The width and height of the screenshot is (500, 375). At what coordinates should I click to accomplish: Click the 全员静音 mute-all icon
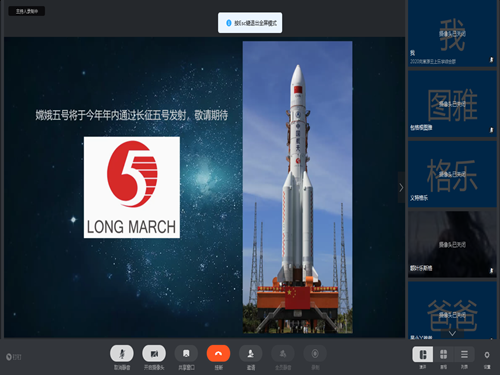283,354
